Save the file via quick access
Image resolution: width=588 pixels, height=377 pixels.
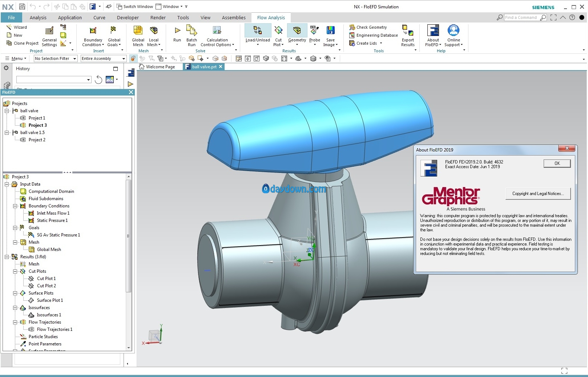click(22, 7)
